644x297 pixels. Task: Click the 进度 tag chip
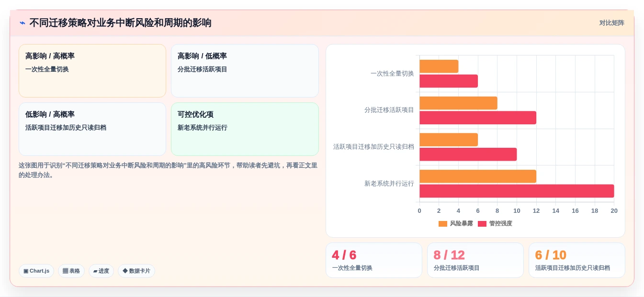101,271
